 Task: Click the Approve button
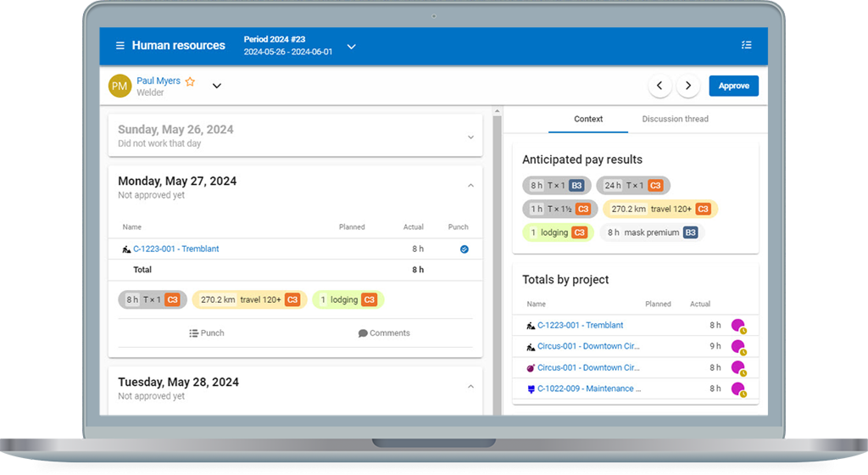[734, 86]
